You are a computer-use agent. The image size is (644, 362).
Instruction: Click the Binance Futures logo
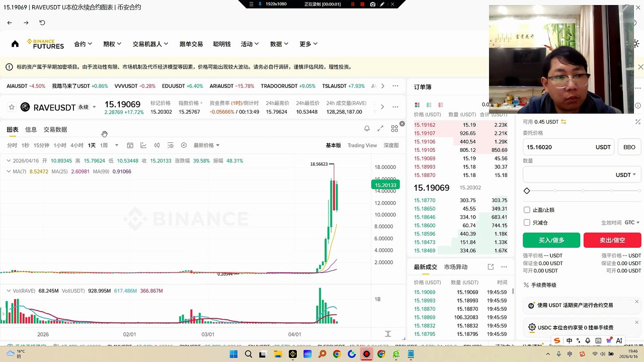point(45,44)
